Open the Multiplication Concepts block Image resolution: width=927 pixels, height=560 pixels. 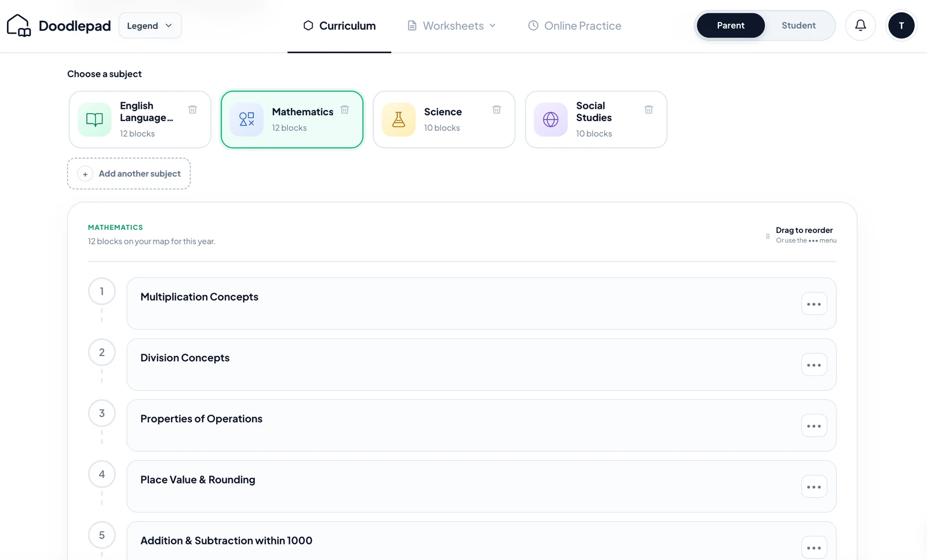(x=481, y=303)
